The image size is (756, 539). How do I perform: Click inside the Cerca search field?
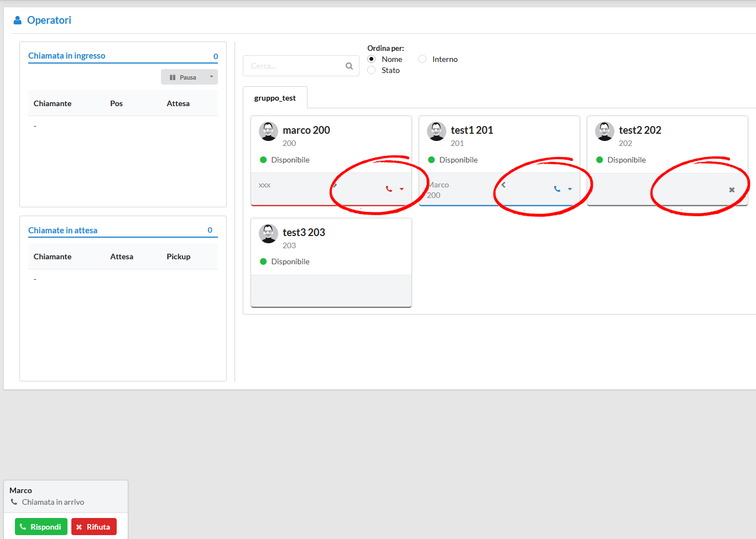click(x=293, y=65)
